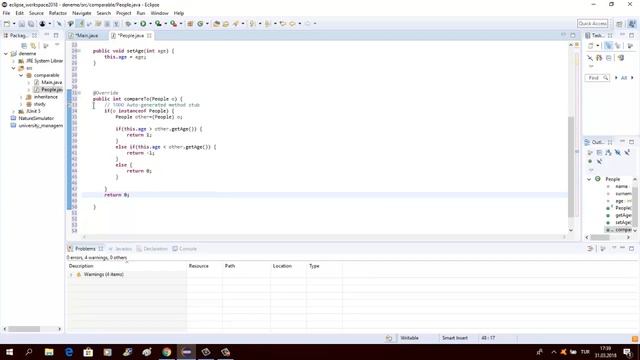Collapse the comparable package node

(21, 75)
